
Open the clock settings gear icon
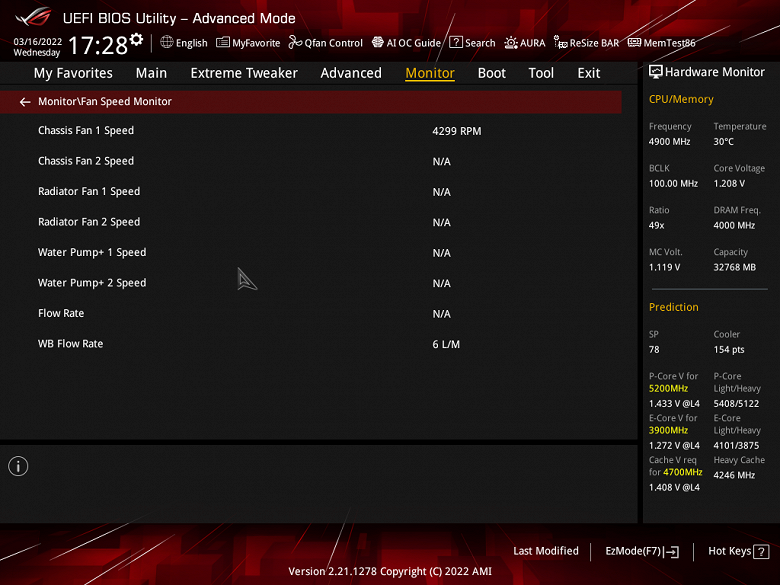tap(136, 39)
